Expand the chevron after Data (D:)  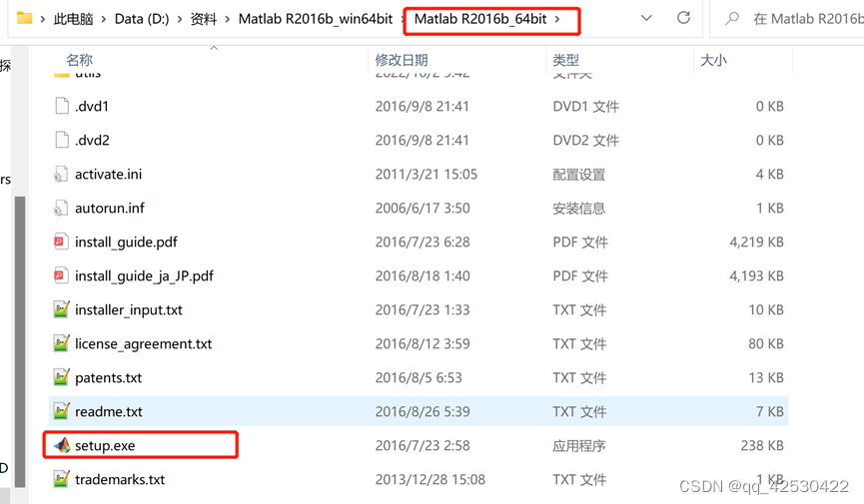[180, 19]
